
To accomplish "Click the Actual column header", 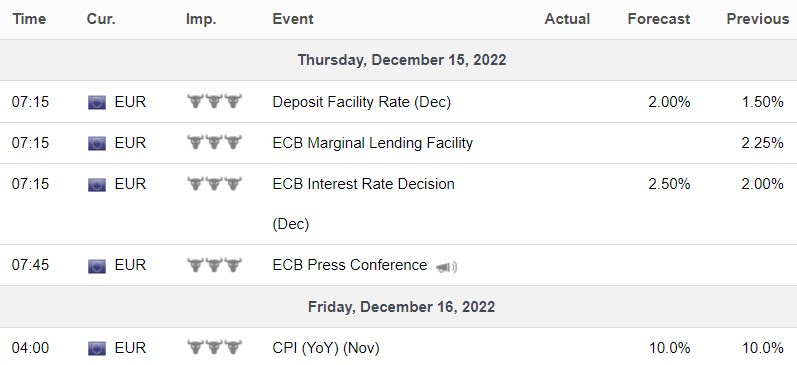I will point(567,19).
